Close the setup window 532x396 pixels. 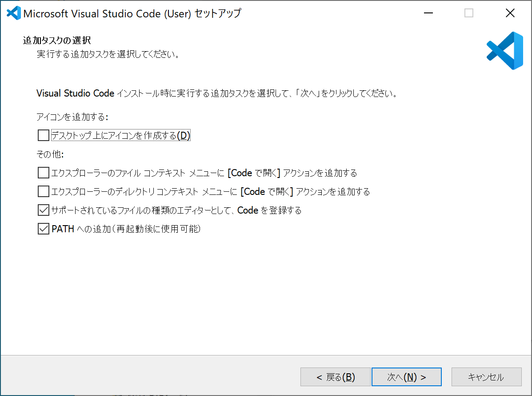pos(510,13)
